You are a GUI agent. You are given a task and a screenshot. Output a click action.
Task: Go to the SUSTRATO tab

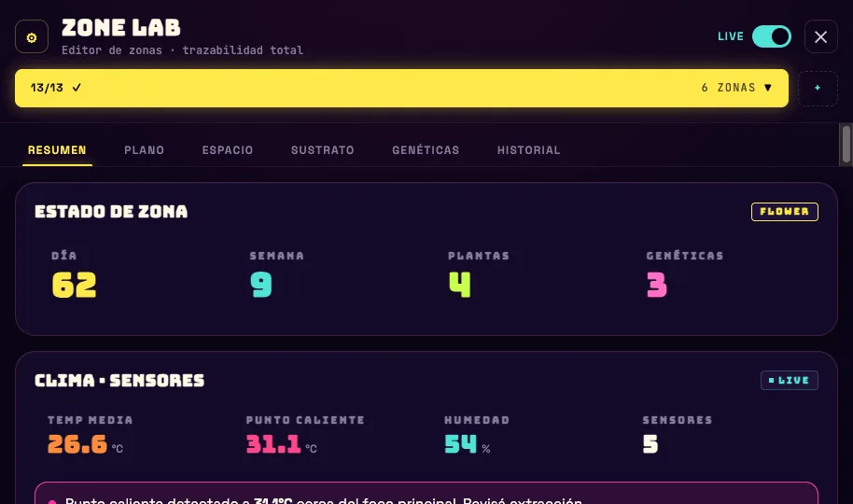[x=323, y=150]
